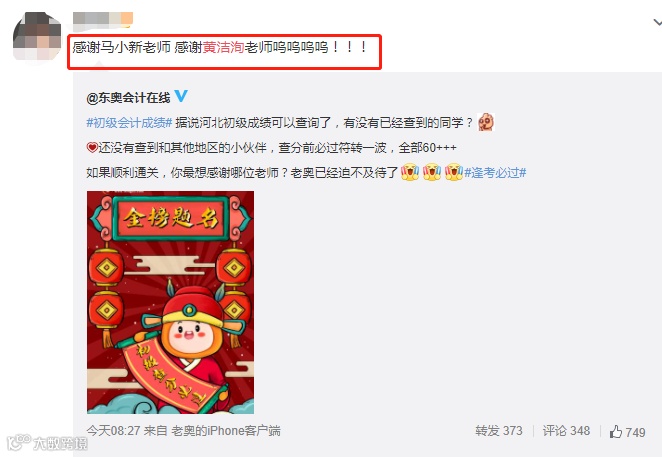This screenshot has height=457, width=662.
Task: Open the blurred username link
Action: 103,20
